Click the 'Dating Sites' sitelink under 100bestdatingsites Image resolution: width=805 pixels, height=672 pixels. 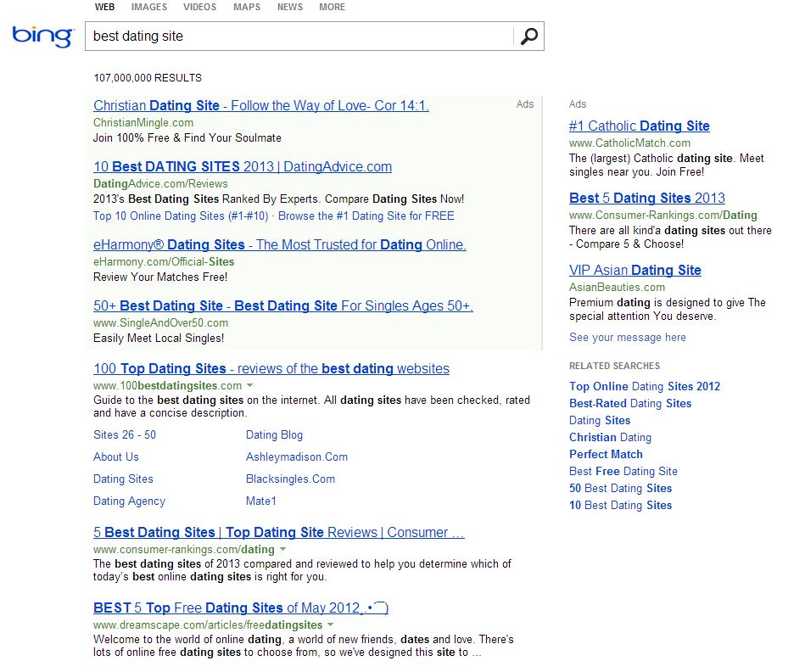pyautogui.click(x=123, y=479)
